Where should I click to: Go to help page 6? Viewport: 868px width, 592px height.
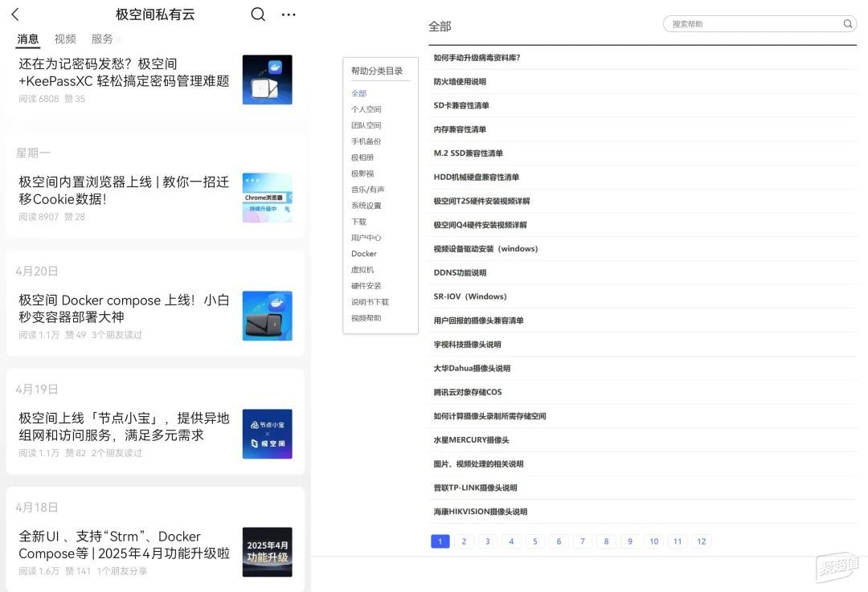point(559,541)
